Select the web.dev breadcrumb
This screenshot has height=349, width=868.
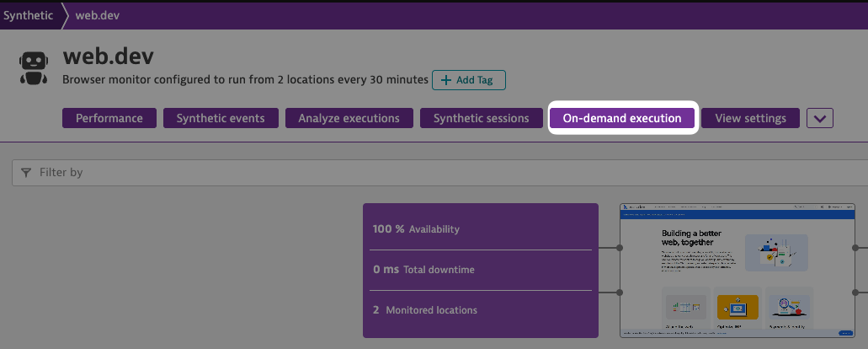[x=98, y=15]
